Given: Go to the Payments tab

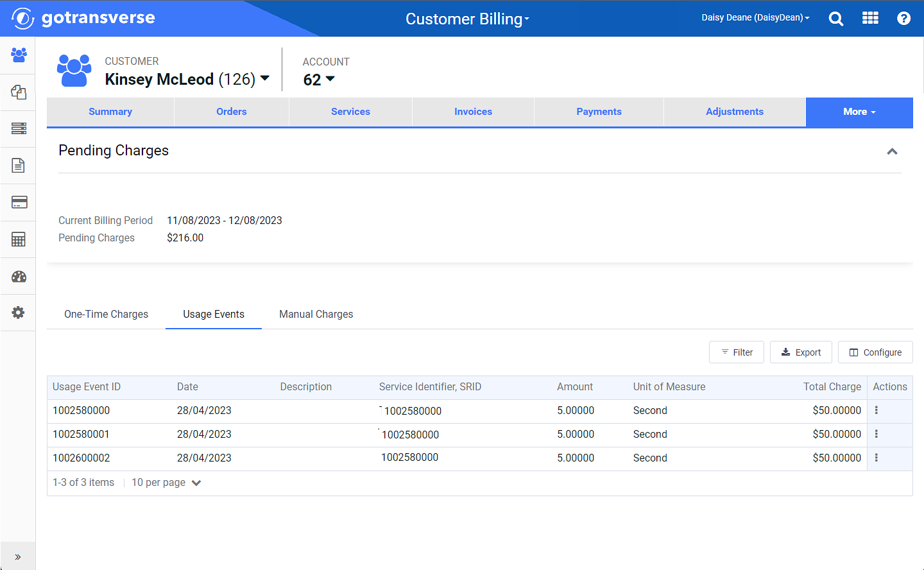Looking at the screenshot, I should tap(599, 112).
